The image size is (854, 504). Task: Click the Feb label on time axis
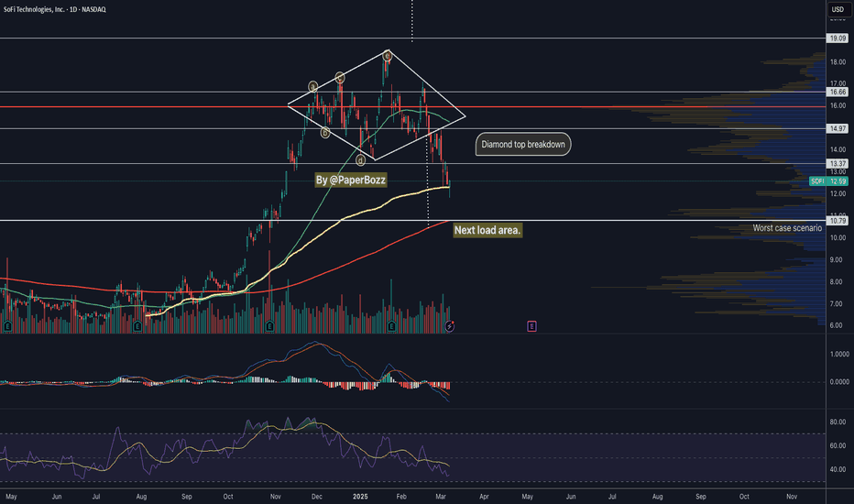pyautogui.click(x=401, y=497)
